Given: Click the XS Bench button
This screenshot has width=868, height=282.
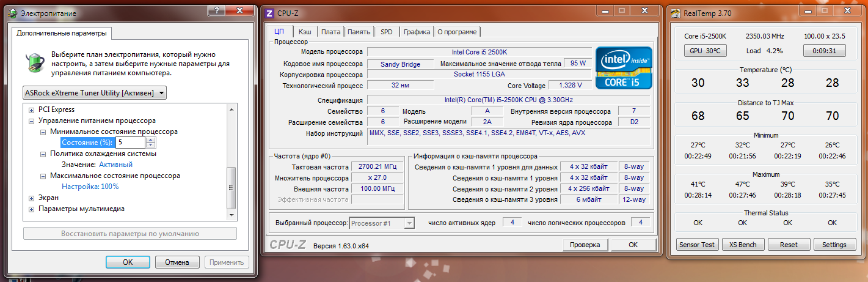Looking at the screenshot, I should pyautogui.click(x=743, y=245).
